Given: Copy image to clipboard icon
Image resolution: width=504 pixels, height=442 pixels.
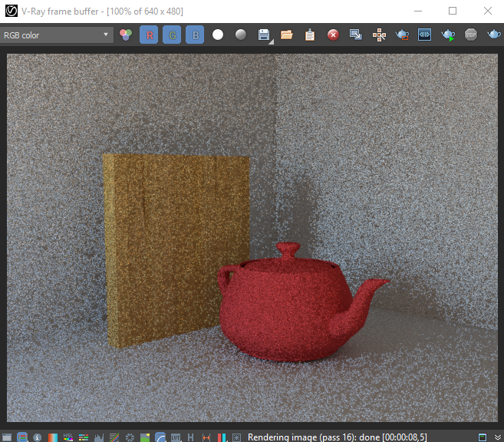Looking at the screenshot, I should point(310,35).
